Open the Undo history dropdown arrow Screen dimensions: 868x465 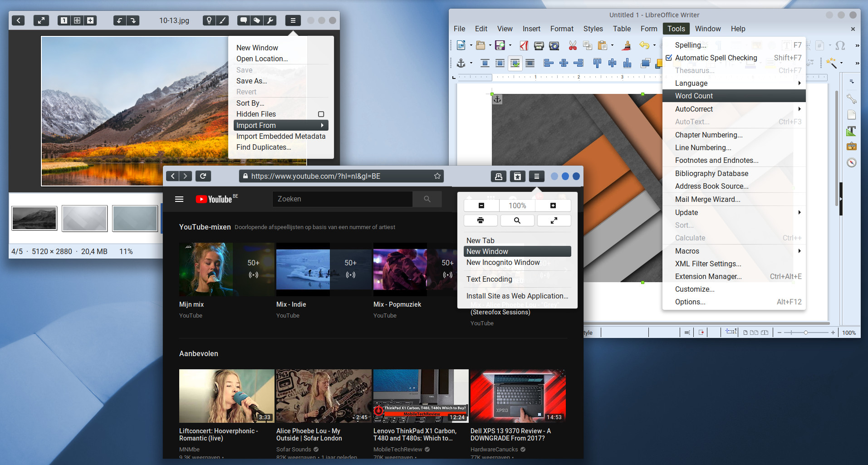654,45
